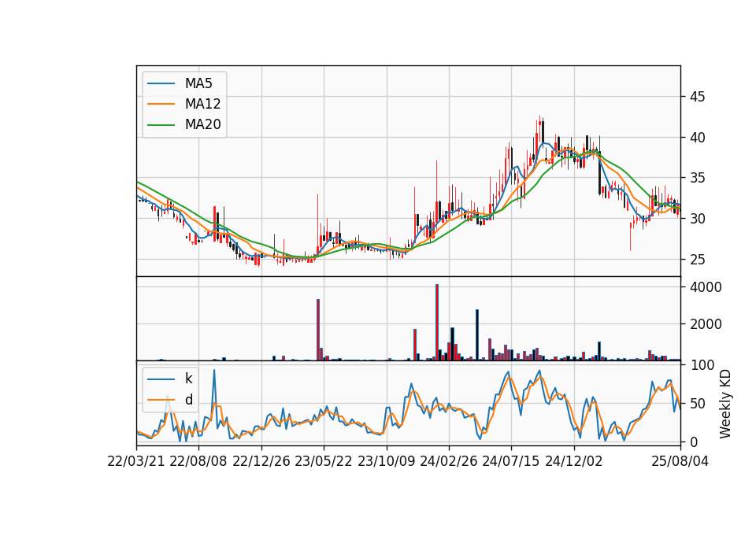756x543 pixels.
Task: Click the MA20 legend label
Action: coord(202,125)
